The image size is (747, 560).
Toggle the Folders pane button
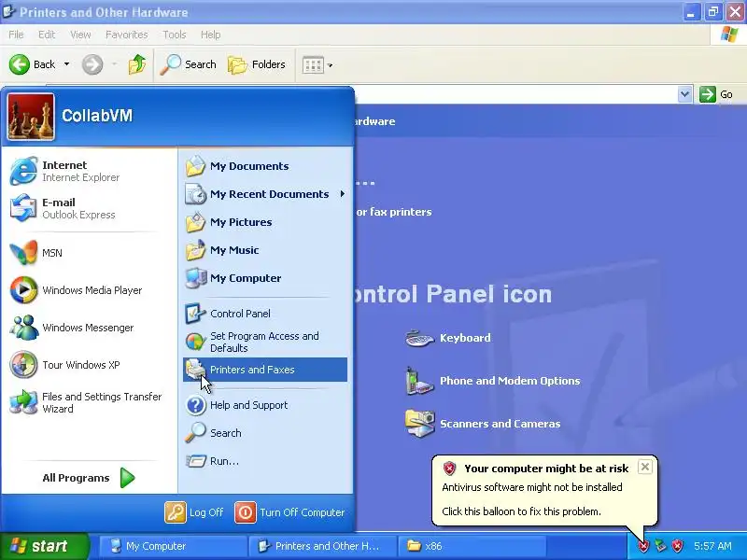click(x=256, y=64)
